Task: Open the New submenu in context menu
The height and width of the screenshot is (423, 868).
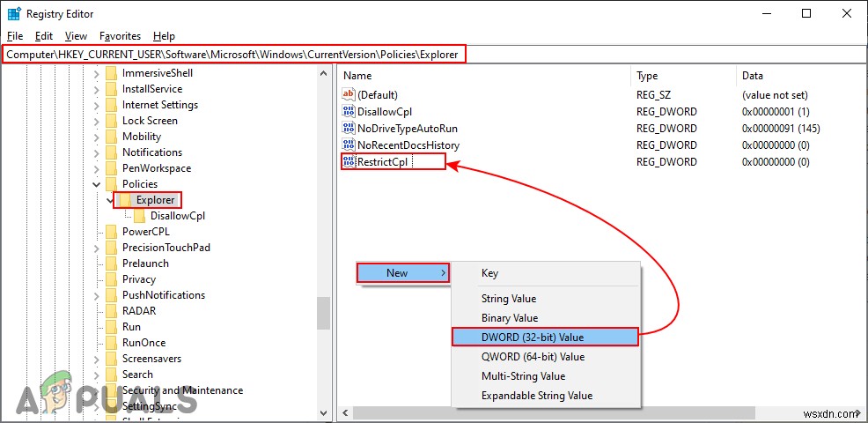Action: click(402, 273)
